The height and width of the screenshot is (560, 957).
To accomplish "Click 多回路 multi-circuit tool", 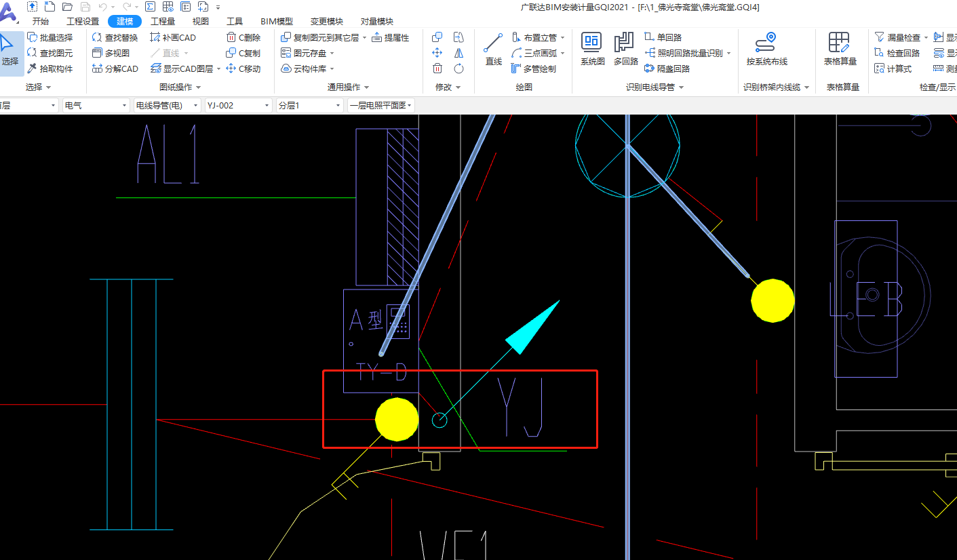I will pos(625,49).
